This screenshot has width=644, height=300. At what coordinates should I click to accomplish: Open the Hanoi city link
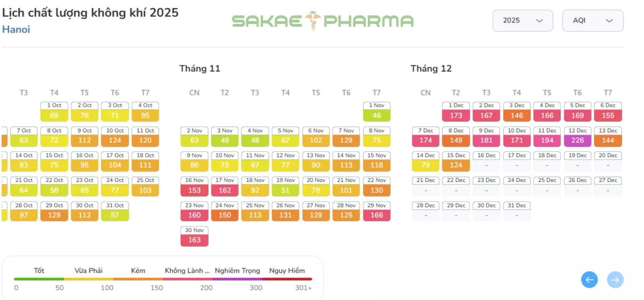pos(16,30)
